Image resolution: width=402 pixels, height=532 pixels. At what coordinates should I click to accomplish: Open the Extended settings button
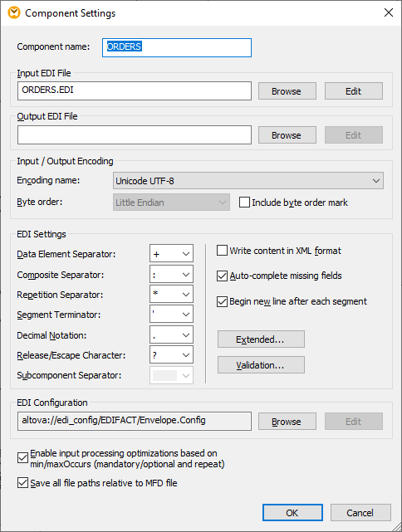coord(261,339)
